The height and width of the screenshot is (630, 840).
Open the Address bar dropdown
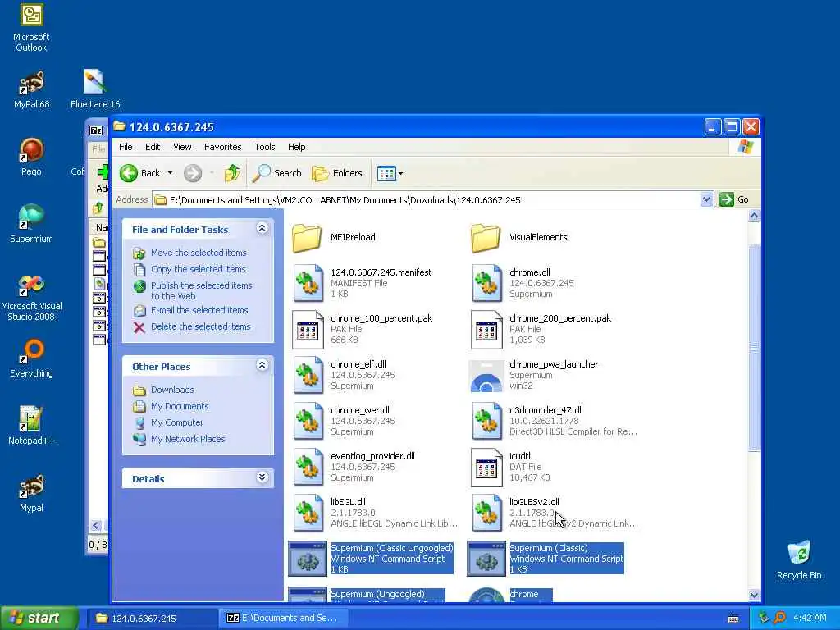point(706,199)
